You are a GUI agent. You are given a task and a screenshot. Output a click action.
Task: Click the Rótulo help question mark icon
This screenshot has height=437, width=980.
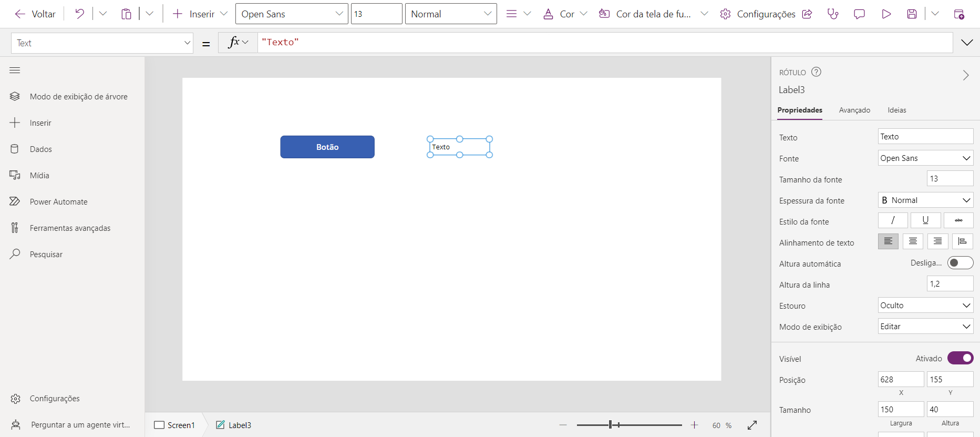(x=816, y=72)
